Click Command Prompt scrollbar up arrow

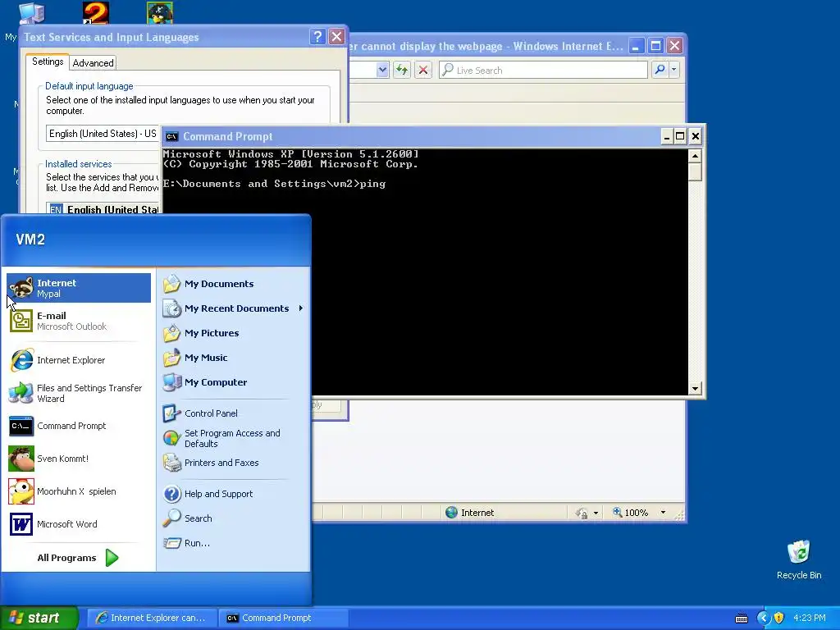click(x=695, y=156)
